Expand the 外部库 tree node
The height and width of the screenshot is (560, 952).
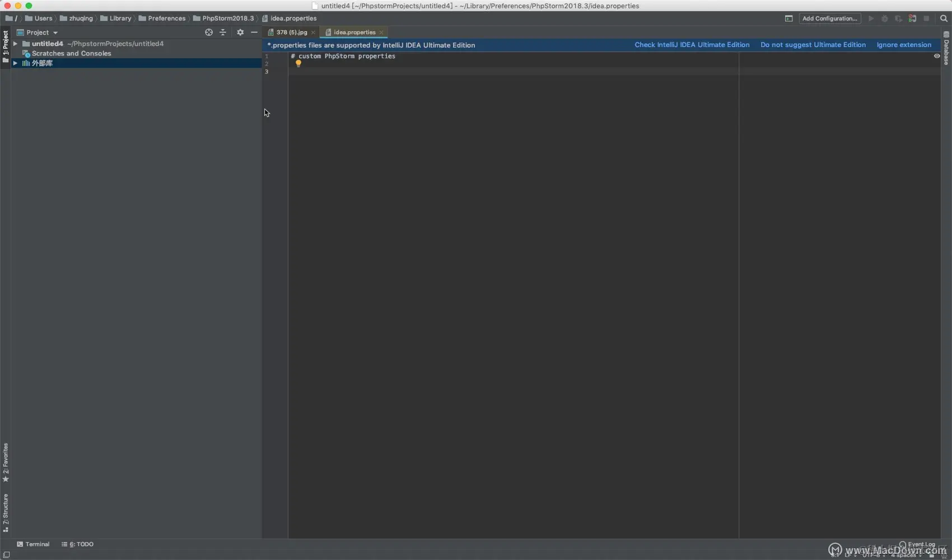(x=16, y=63)
